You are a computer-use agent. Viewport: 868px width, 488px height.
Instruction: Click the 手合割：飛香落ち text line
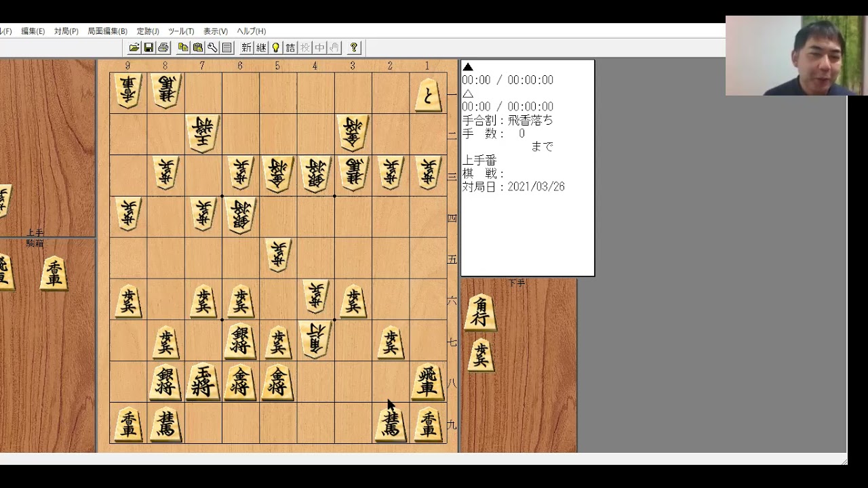point(507,120)
